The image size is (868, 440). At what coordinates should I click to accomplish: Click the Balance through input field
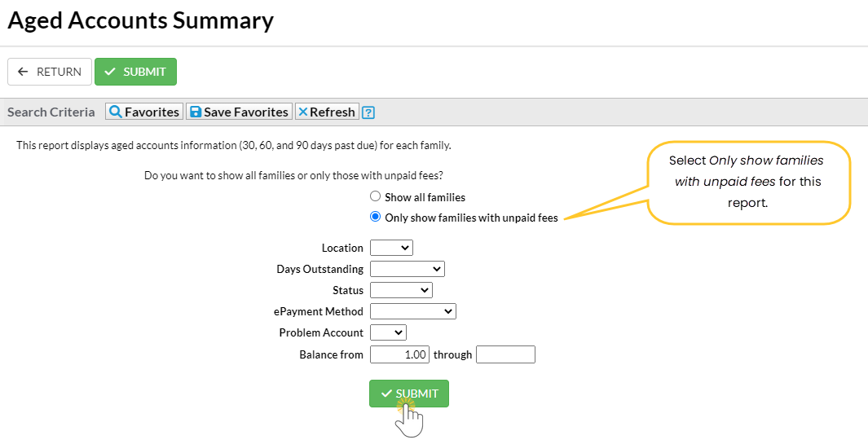click(x=505, y=354)
